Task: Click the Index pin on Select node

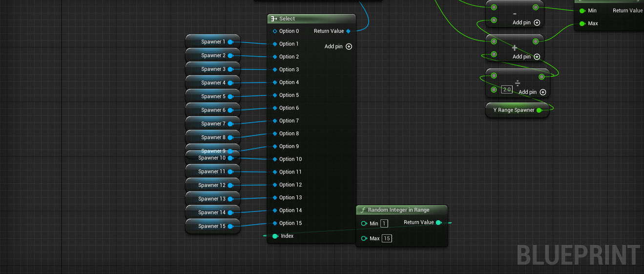Action: tap(275, 236)
